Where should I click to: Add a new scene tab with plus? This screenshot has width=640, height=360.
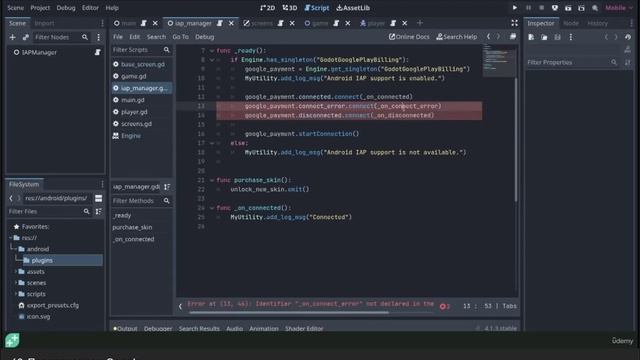420,23
